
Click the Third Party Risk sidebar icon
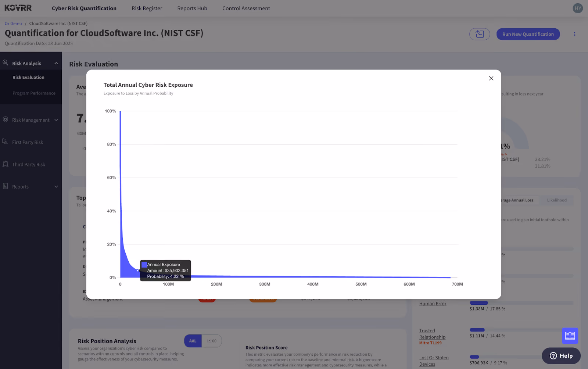click(6, 164)
